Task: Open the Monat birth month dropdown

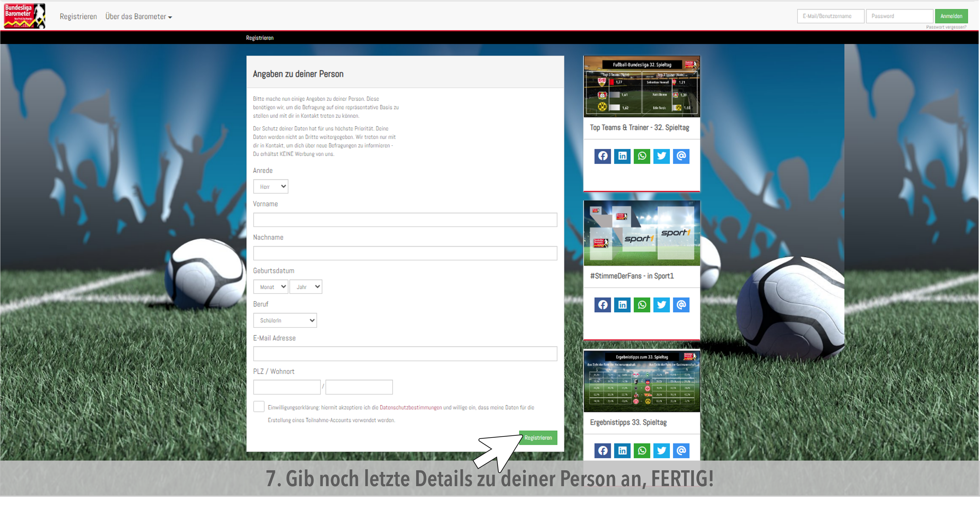Action: point(271,287)
